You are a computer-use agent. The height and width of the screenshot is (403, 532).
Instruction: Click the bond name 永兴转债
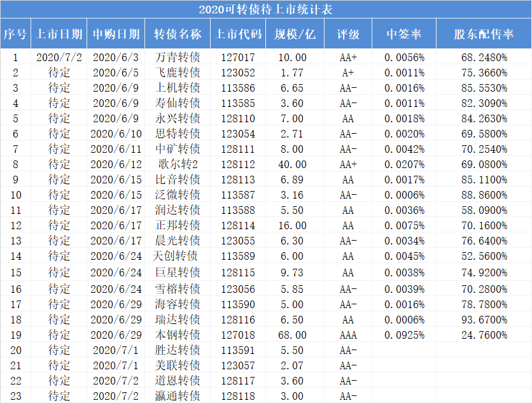(178, 118)
